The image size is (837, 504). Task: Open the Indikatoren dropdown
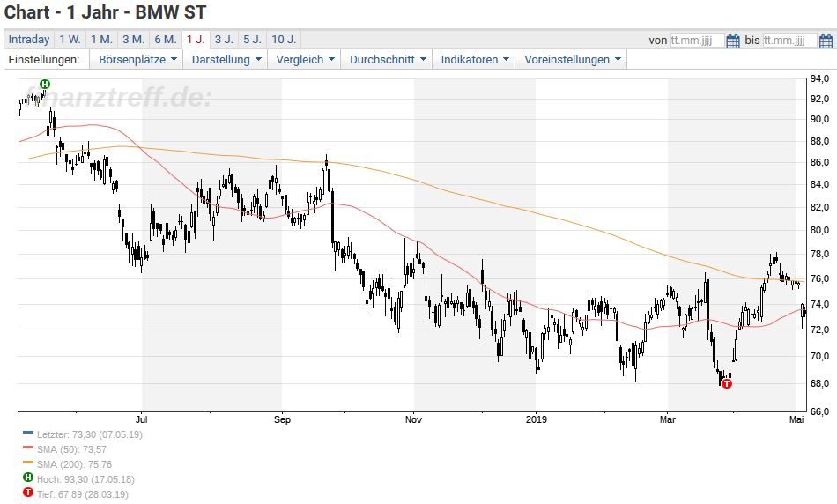click(475, 59)
